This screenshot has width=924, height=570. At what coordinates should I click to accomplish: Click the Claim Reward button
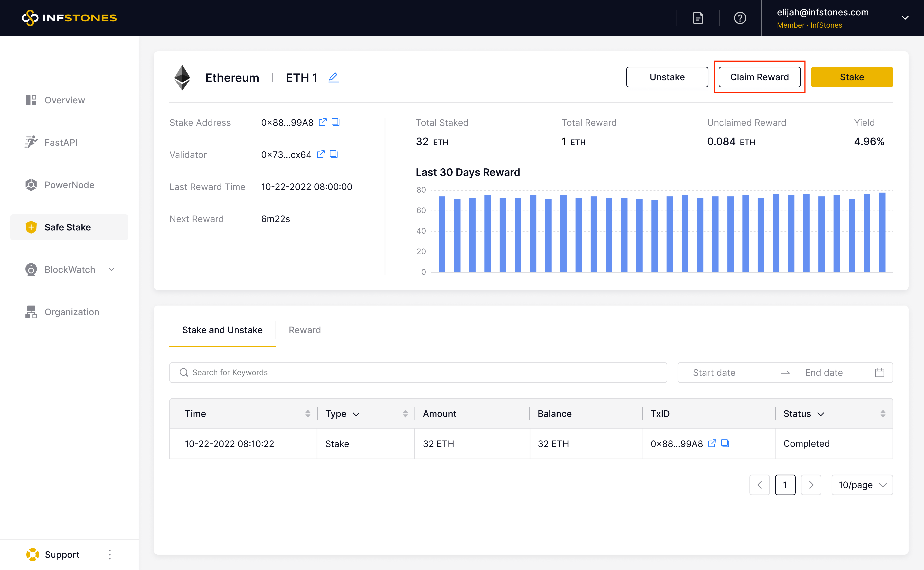(x=759, y=77)
